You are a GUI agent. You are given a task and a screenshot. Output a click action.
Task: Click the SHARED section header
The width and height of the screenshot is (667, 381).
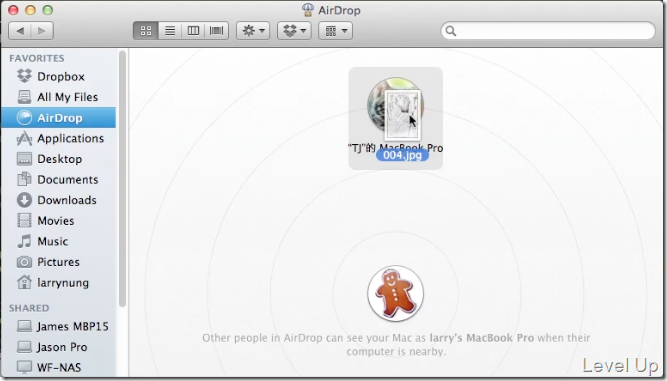pos(29,308)
